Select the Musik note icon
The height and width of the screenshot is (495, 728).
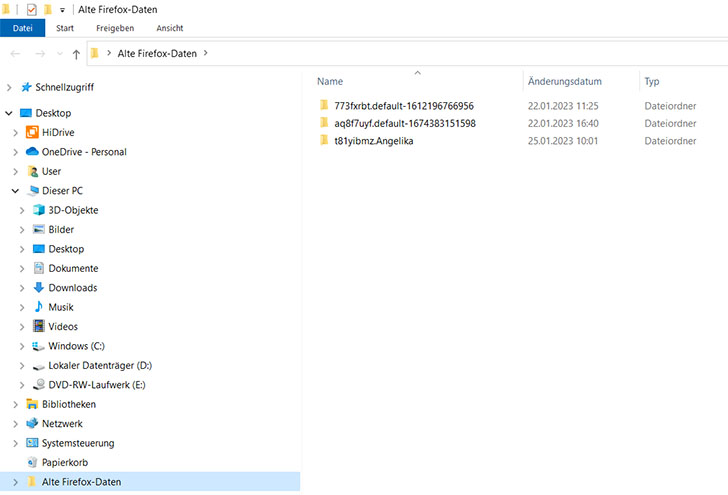click(x=39, y=306)
